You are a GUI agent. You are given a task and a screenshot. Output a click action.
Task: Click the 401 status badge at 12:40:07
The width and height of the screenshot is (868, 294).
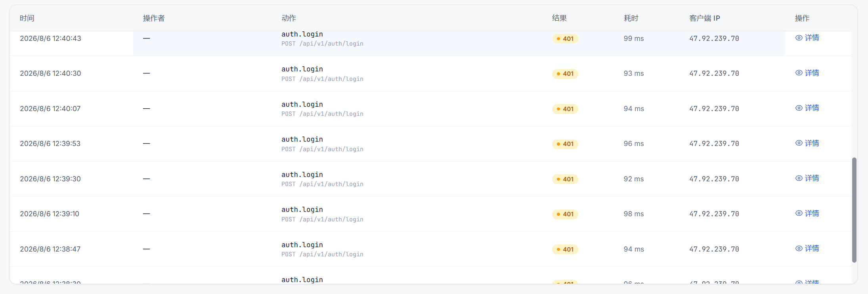(565, 109)
